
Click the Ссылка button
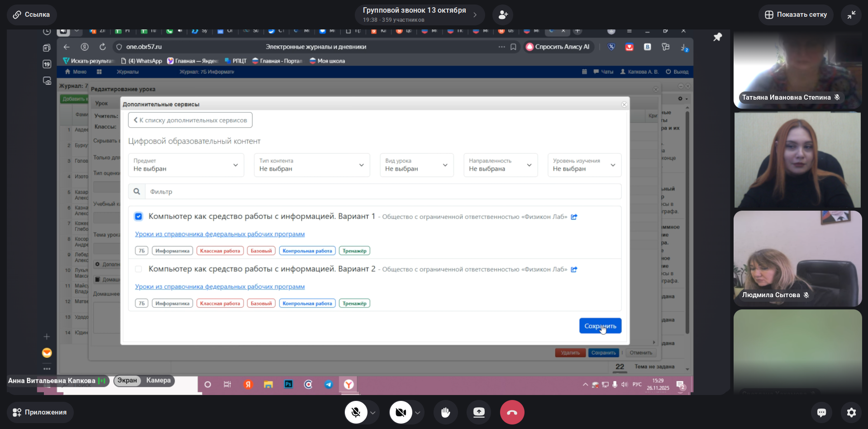pyautogui.click(x=32, y=15)
